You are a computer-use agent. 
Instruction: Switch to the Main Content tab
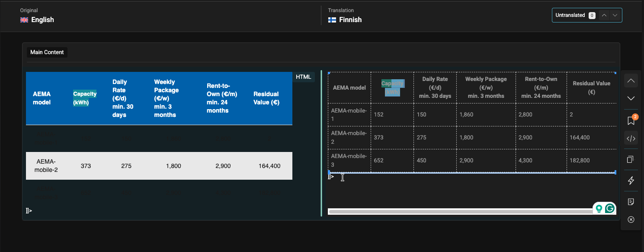pos(47,52)
